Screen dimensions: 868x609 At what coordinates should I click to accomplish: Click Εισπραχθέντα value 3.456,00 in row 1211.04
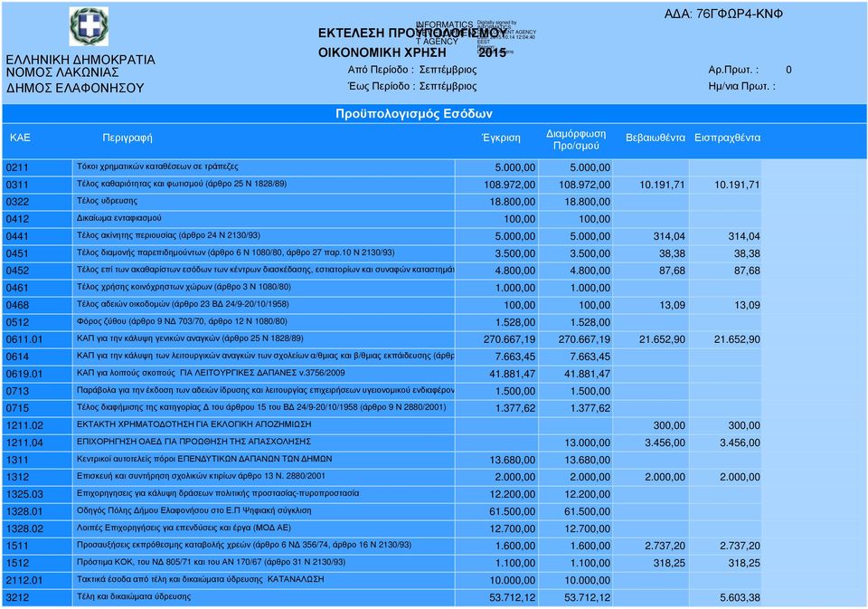[740, 442]
